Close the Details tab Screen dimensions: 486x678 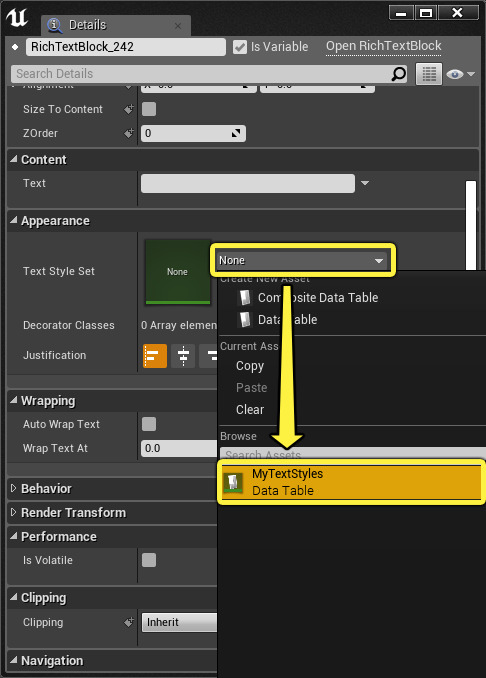pos(178,26)
